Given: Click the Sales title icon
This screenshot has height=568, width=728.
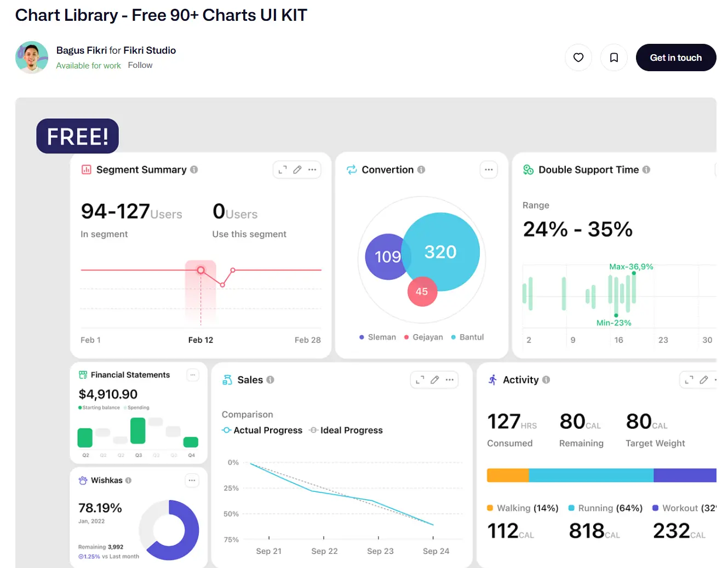Looking at the screenshot, I should [x=227, y=380].
